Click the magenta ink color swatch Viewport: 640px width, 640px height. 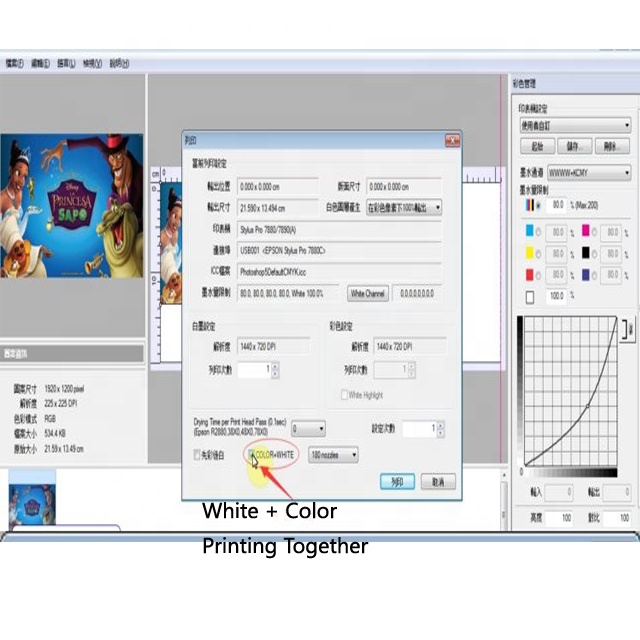click(585, 231)
